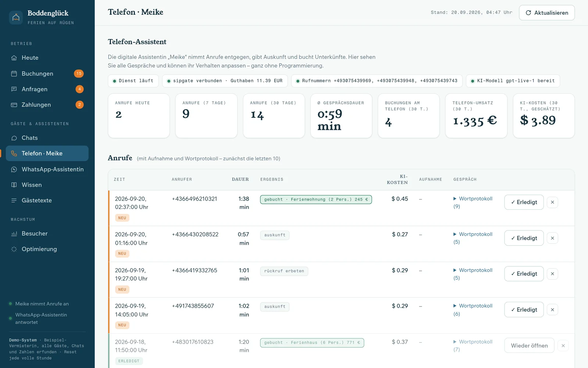Image resolution: width=588 pixels, height=368 pixels.
Task: Click the rückruf erbeten result badge
Action: tap(284, 271)
